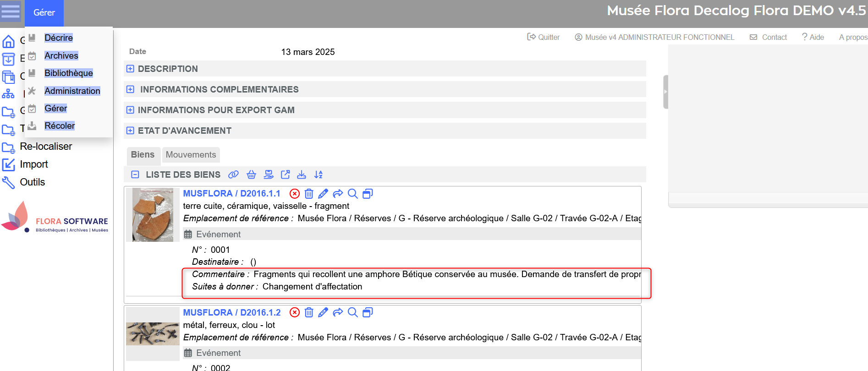Open the MUSFLORA / D2016.1.1 record link
Screen dimensions: 868x371
pyautogui.click(x=231, y=194)
